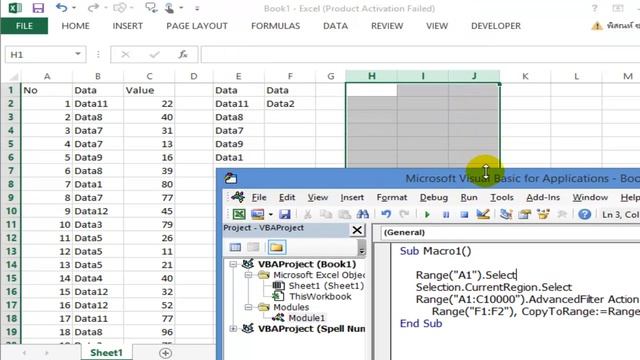Viewport: 640px width, 360px height.
Task: Open the Tools menu in VBA
Action: [x=502, y=198]
